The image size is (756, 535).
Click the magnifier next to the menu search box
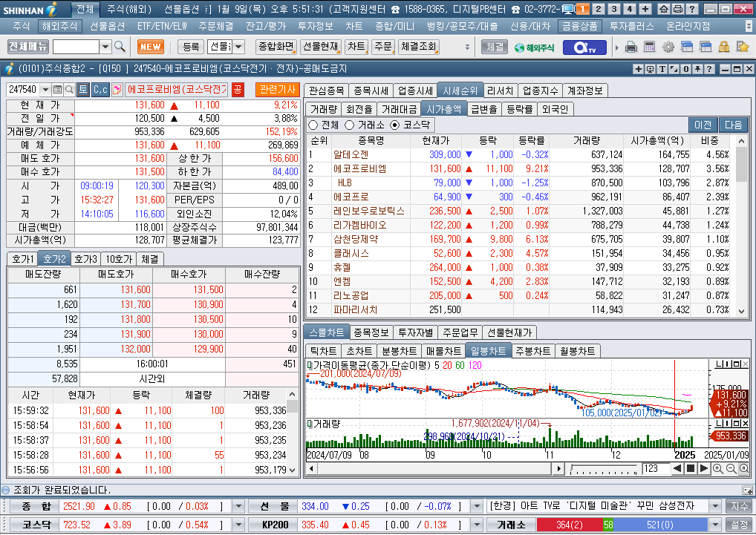[120, 47]
